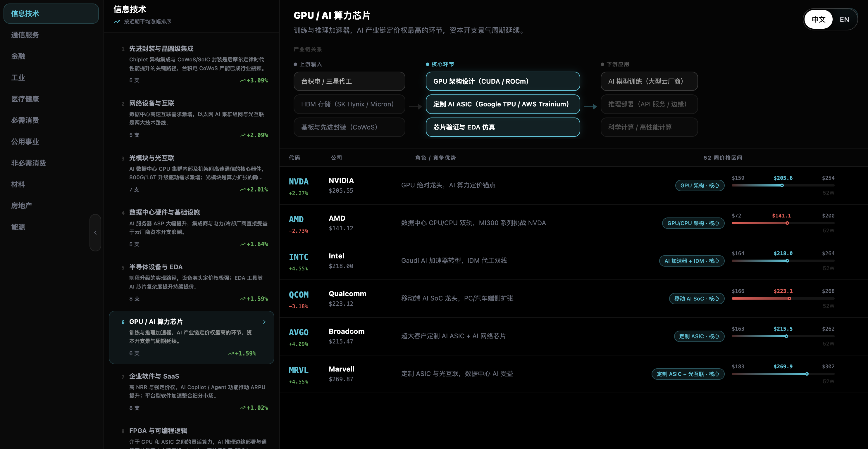Click the NVDA 52-week range bar
Screen dimensions: 868x449
tap(783, 186)
